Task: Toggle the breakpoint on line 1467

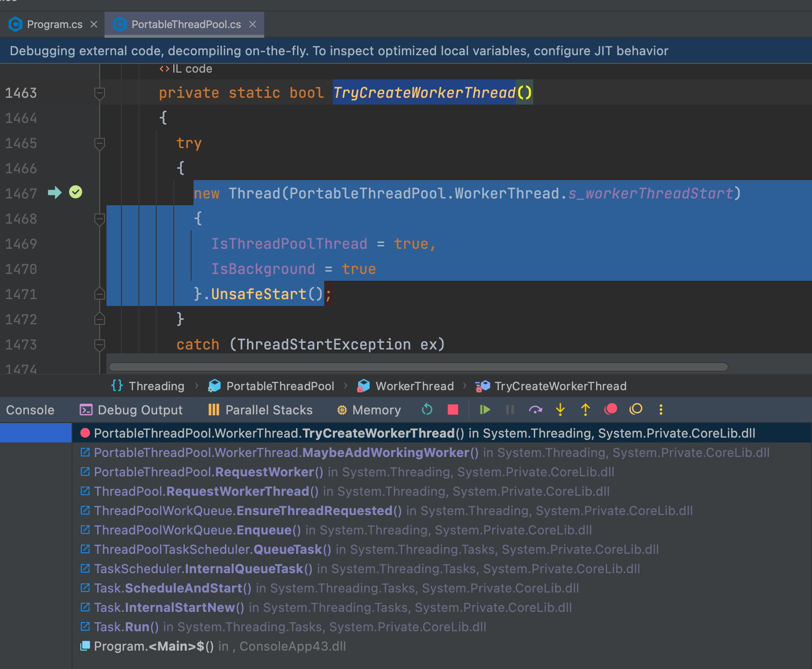Action: [75, 193]
